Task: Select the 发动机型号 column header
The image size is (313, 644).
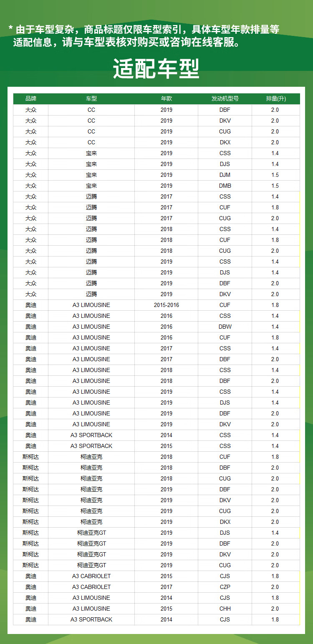Action: [x=225, y=99]
